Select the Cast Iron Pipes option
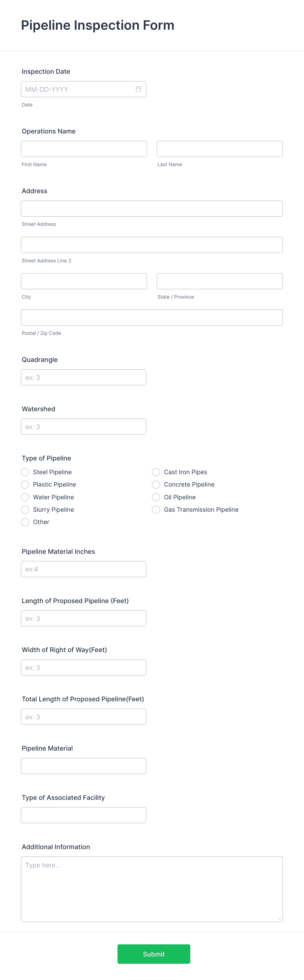Image resolution: width=304 pixels, height=980 pixels. coord(156,472)
